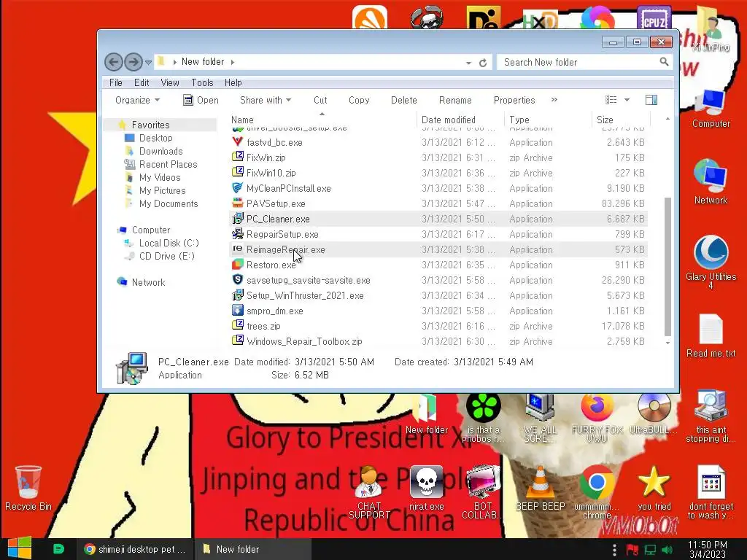This screenshot has height=560, width=747.
Task: Select the Setup_WinThruster_2021.exe file name
Action: click(305, 295)
